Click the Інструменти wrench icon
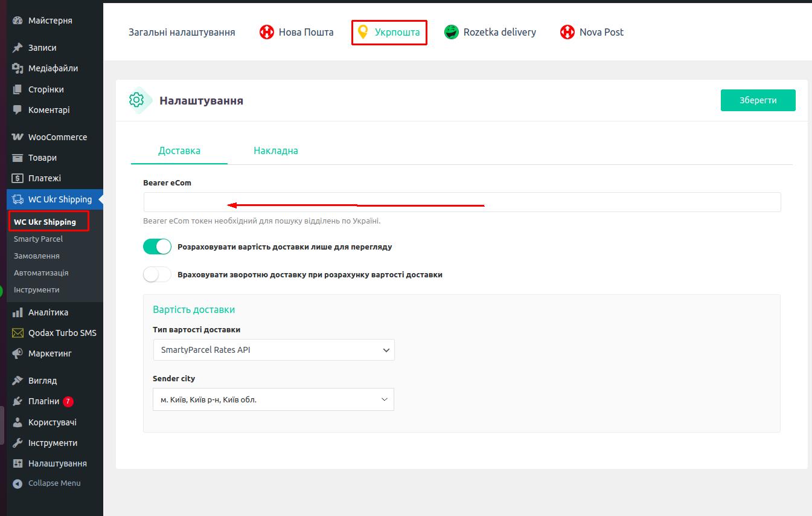812x516 pixels. pos(18,443)
